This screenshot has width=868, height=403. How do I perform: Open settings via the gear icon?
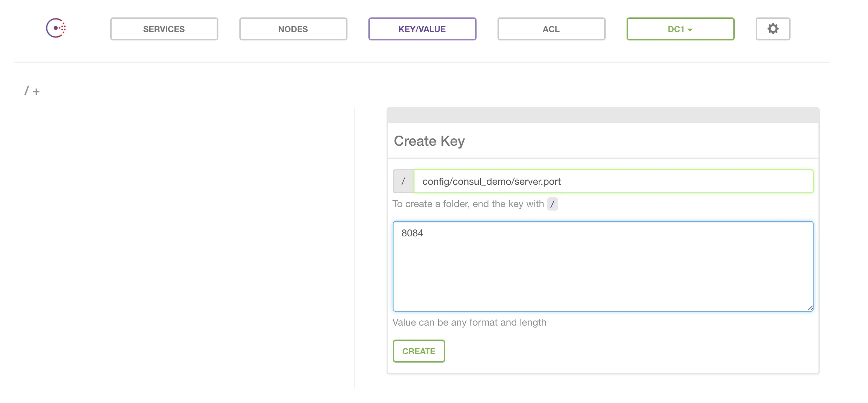[773, 29]
